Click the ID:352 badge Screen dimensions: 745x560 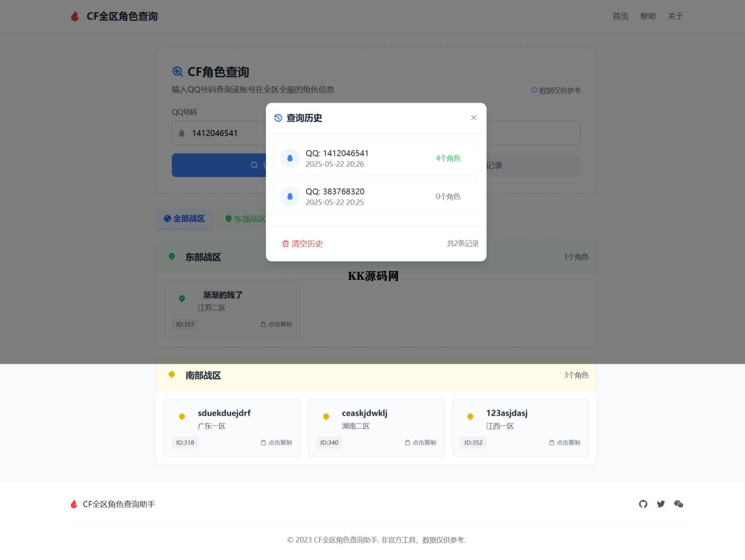(x=473, y=442)
